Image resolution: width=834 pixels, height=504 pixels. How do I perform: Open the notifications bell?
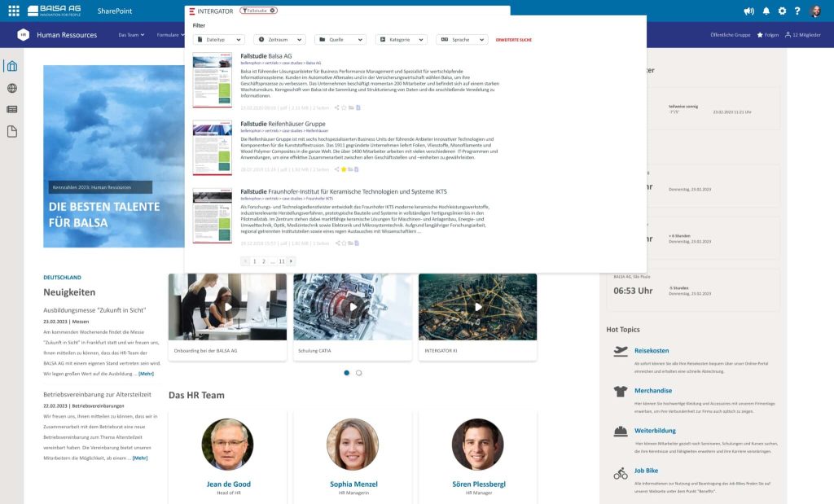click(x=766, y=11)
